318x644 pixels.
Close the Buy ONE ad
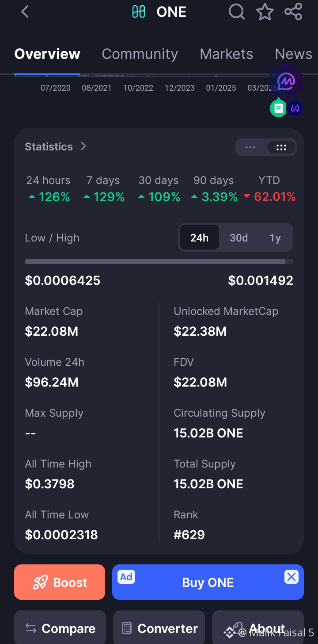291,577
